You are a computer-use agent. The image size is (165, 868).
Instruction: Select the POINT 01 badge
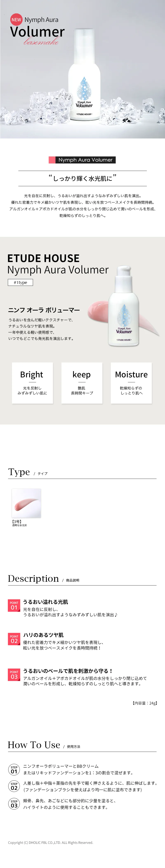click(14, 606)
